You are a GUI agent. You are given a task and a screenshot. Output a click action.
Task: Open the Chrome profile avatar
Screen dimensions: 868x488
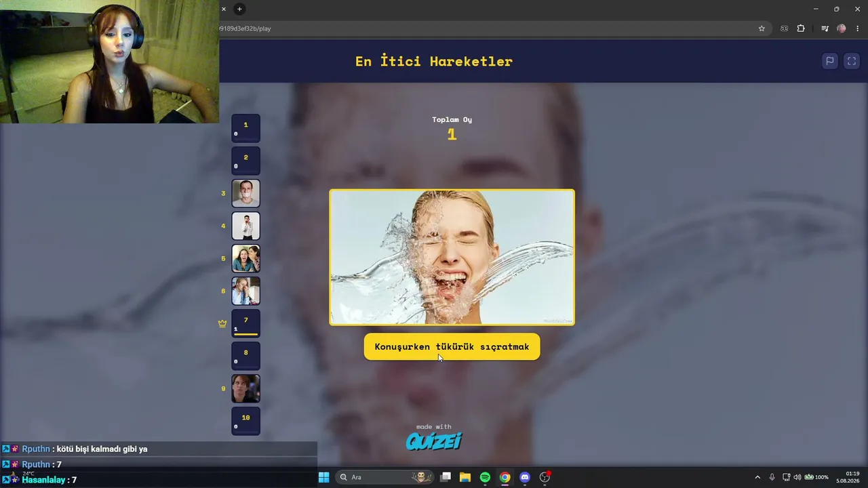[x=842, y=28]
